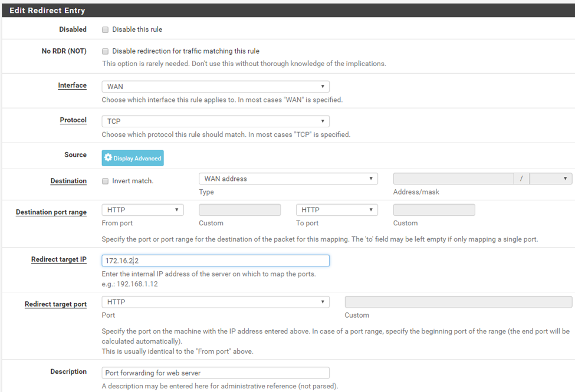Click the Destination Address/mask input field
The height and width of the screenshot is (392, 575).
(x=454, y=179)
